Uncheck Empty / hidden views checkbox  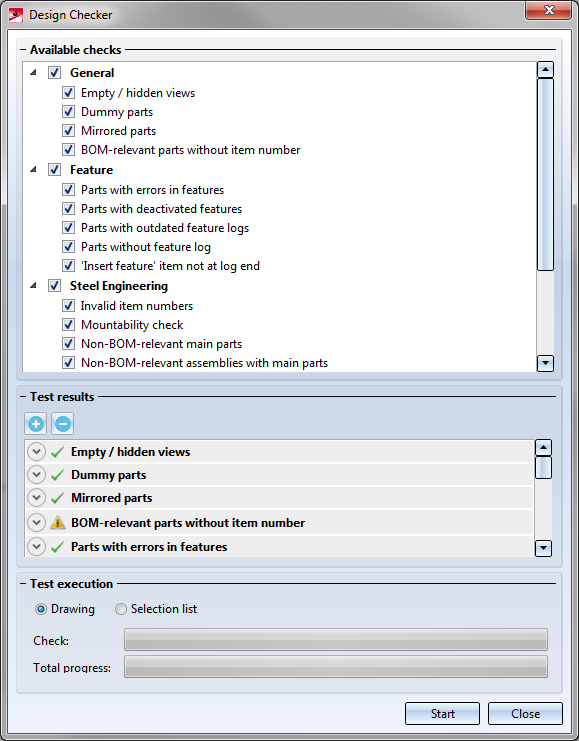pyautogui.click(x=69, y=93)
